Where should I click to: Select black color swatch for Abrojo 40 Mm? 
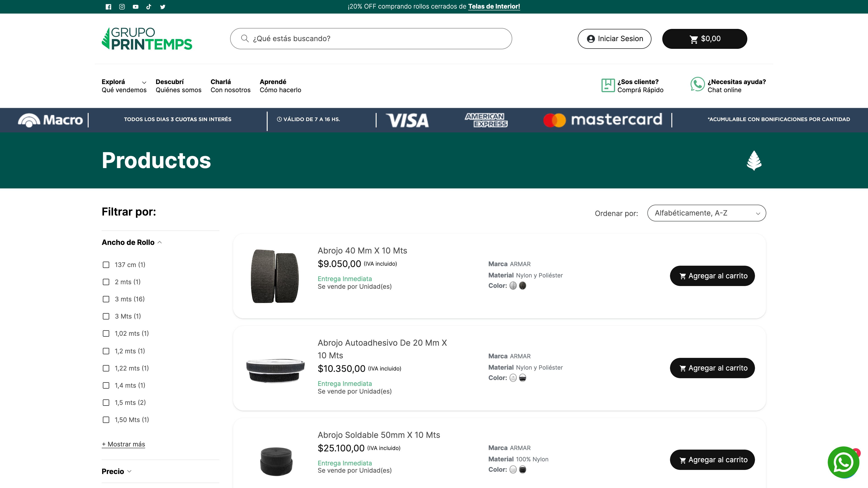(x=523, y=286)
